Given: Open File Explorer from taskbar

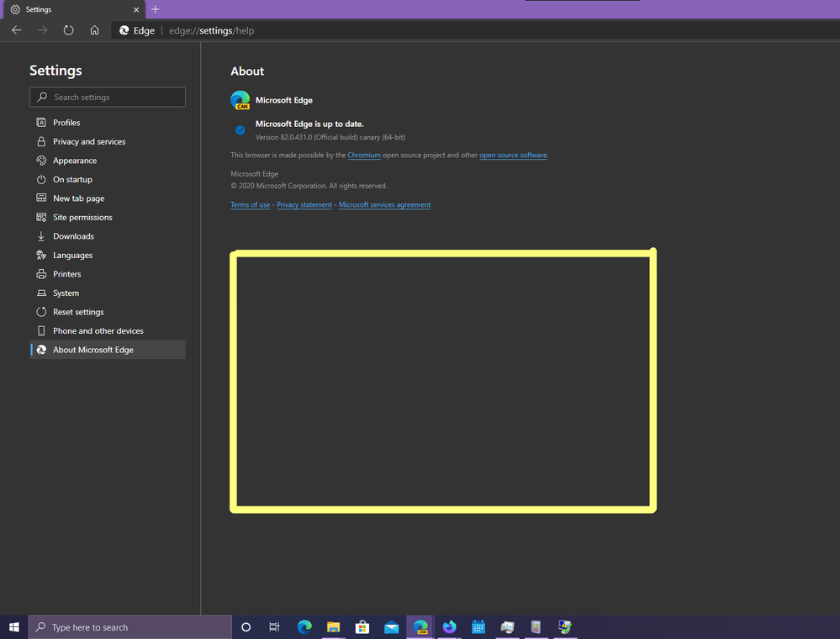Looking at the screenshot, I should [333, 626].
